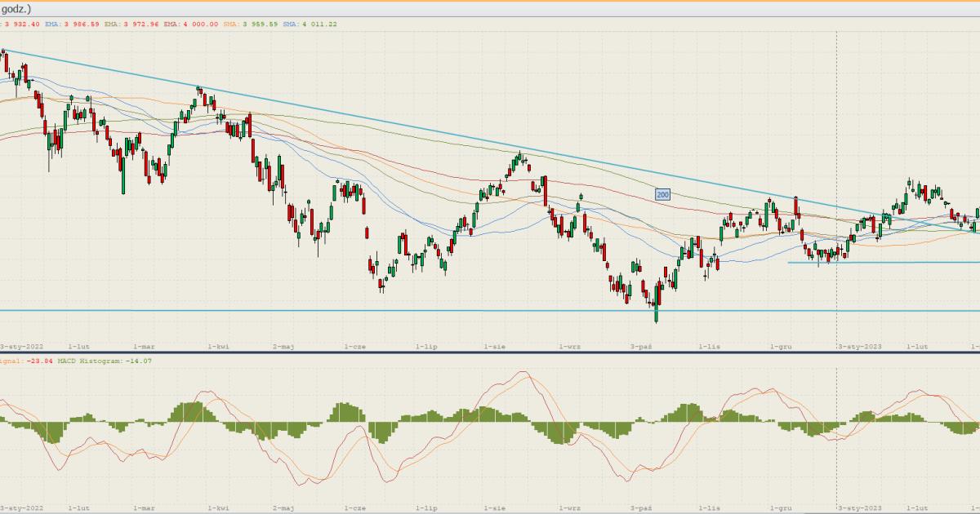980x514 pixels.
Task: Click 3-sty-2022 on the price chart axis
Action: pyautogui.click(x=22, y=347)
